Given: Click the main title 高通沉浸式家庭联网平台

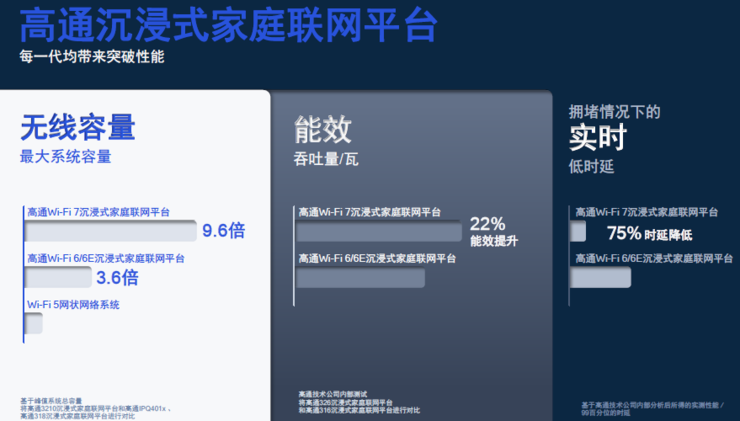Looking at the screenshot, I should point(228,25).
